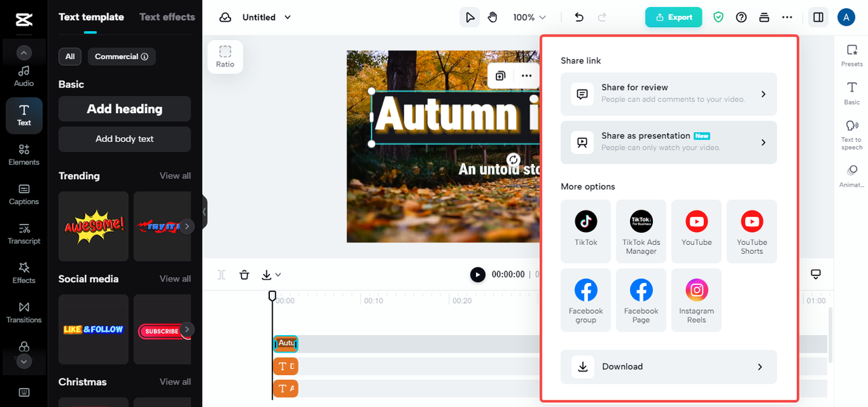The width and height of the screenshot is (868, 407).
Task: Open the Transcript panel
Action: point(24,233)
